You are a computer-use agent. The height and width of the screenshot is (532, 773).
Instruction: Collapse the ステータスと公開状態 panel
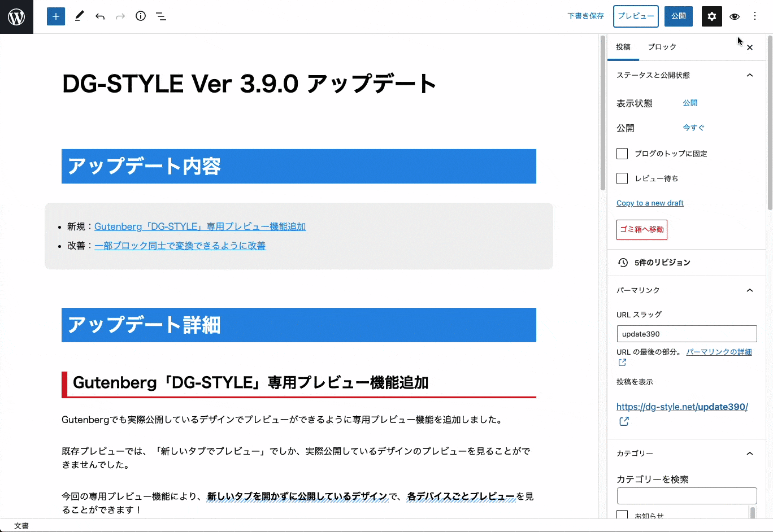(x=750, y=75)
